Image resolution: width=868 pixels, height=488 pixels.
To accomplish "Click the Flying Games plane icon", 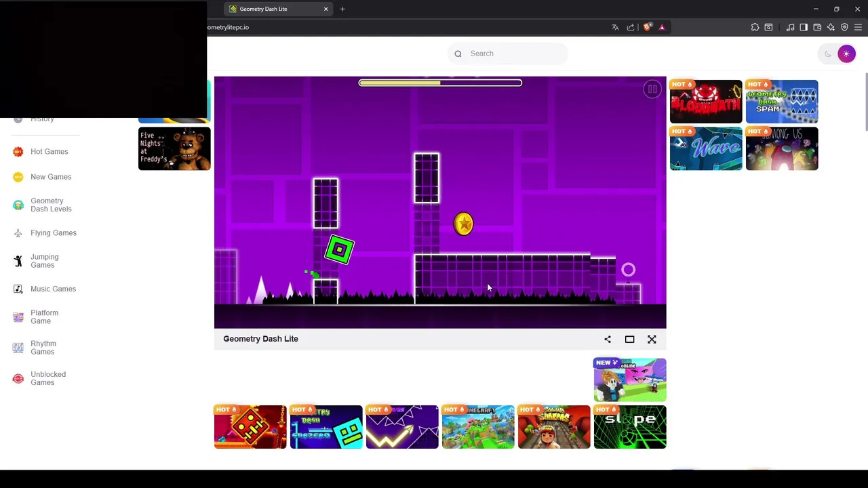I will (x=18, y=233).
